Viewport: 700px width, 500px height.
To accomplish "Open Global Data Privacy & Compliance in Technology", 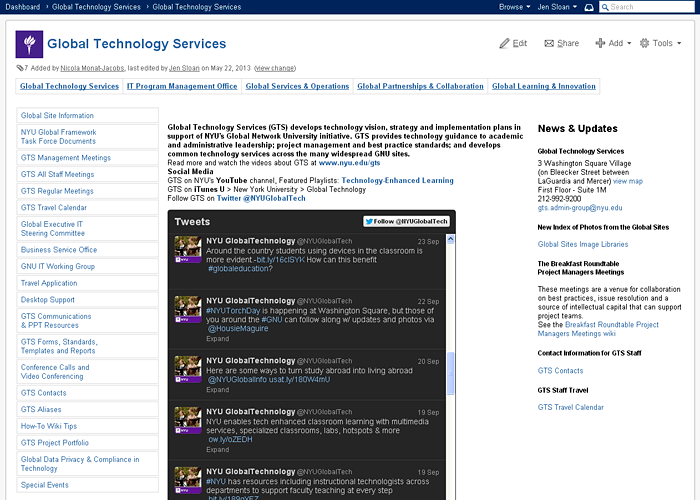I will click(80, 464).
